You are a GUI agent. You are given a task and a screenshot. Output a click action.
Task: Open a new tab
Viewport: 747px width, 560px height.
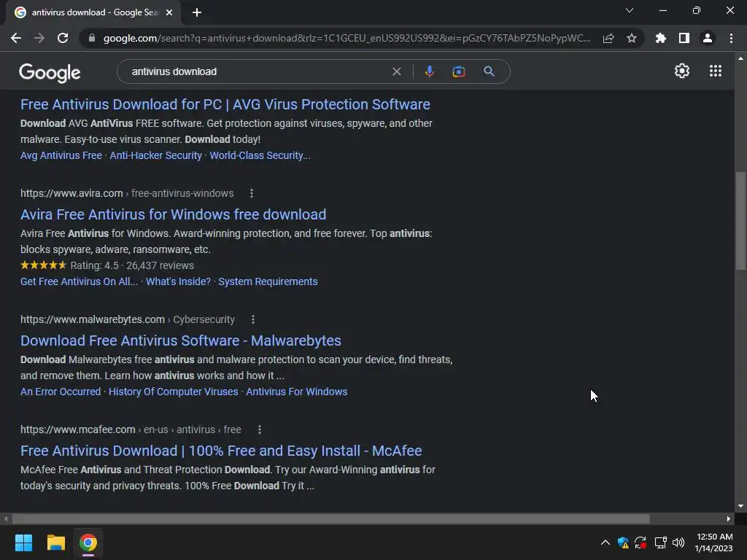pos(197,12)
